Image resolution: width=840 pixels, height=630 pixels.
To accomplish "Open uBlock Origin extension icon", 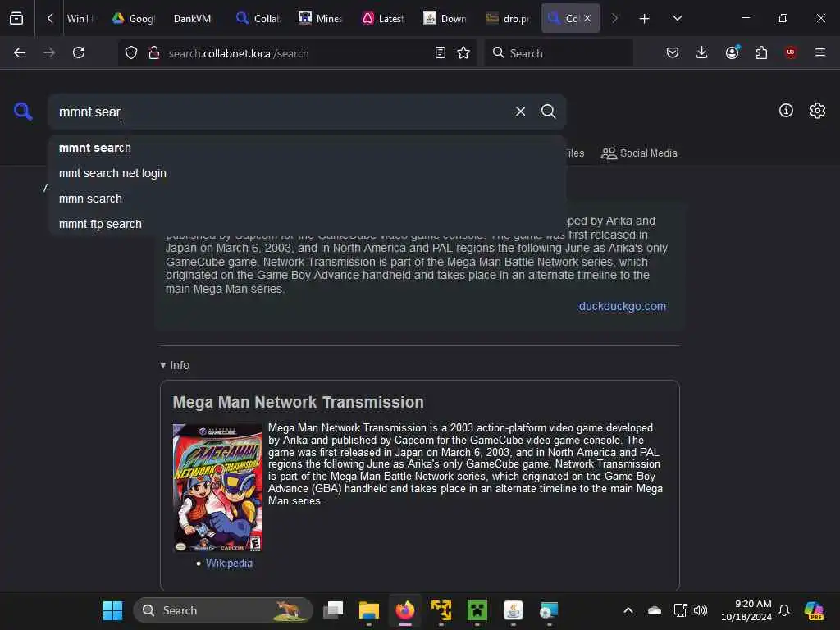I will (x=790, y=52).
